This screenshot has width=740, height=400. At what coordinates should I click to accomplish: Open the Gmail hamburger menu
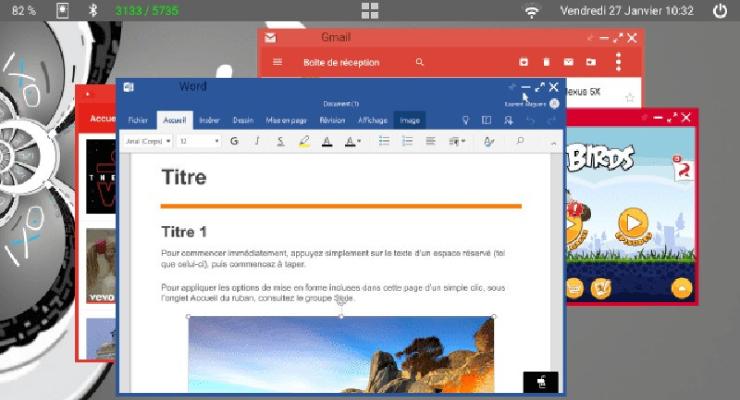click(278, 62)
